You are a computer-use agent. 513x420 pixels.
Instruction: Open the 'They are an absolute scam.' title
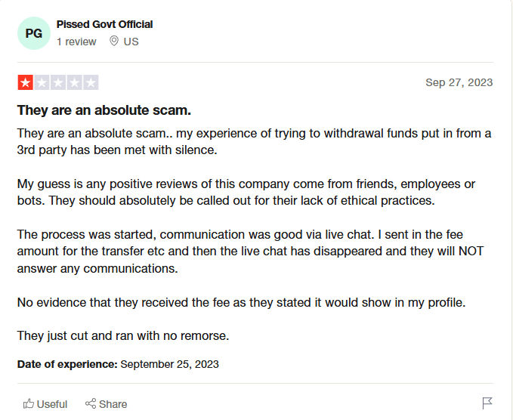[x=104, y=110]
